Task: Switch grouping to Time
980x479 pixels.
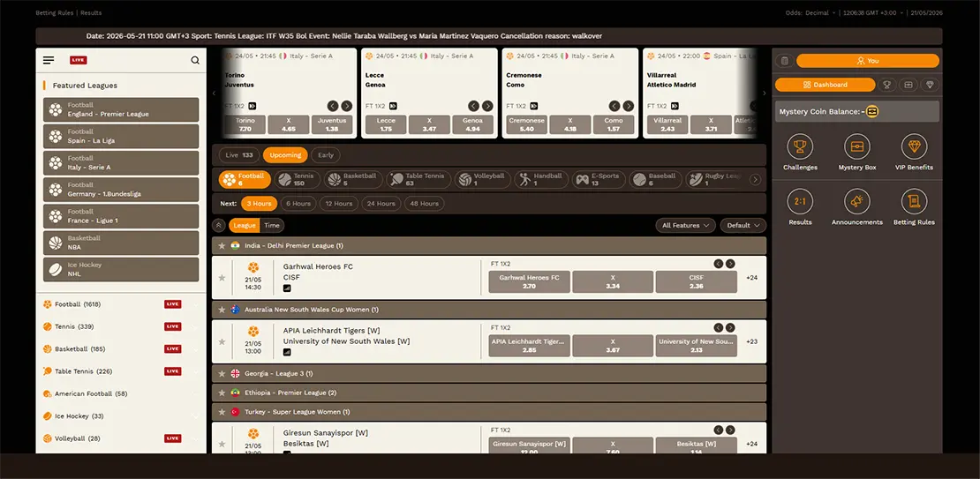Action: coord(272,226)
